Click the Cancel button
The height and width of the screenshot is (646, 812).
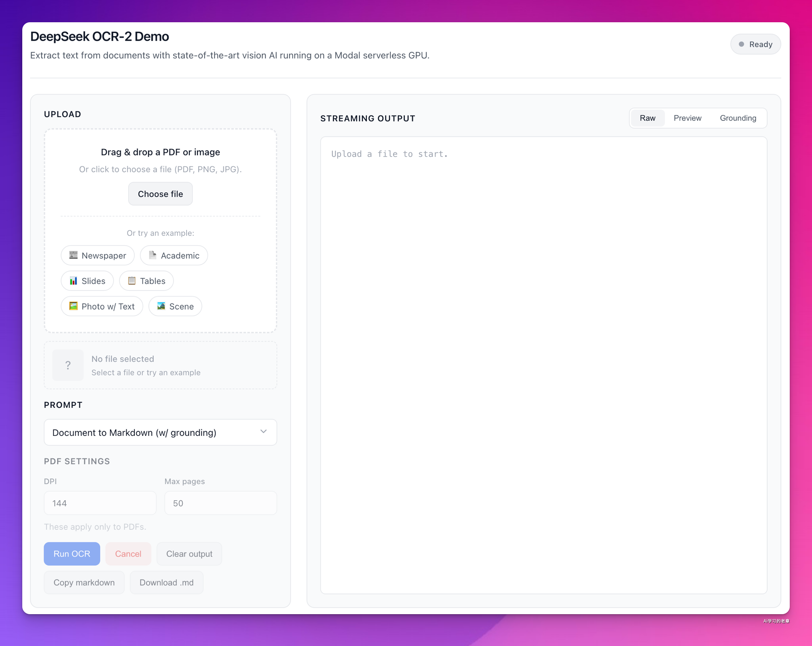click(128, 554)
